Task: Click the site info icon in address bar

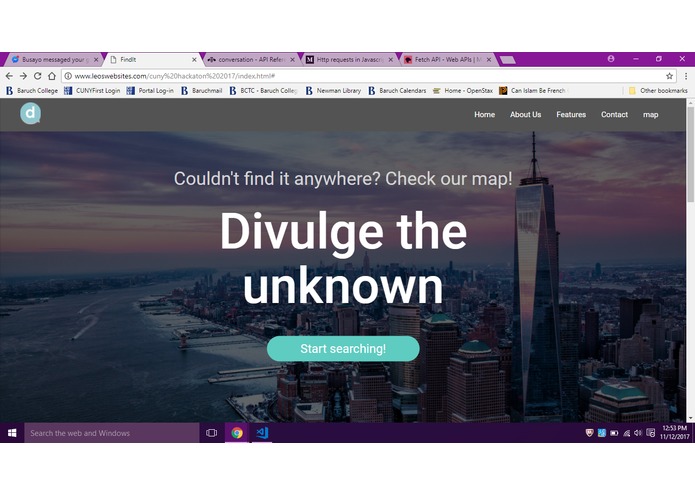Action: pos(68,76)
